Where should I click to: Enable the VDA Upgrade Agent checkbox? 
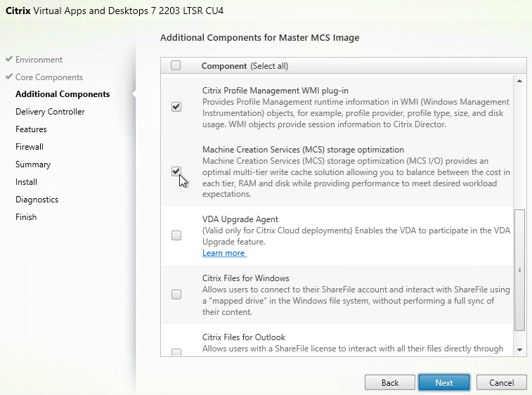tap(176, 235)
